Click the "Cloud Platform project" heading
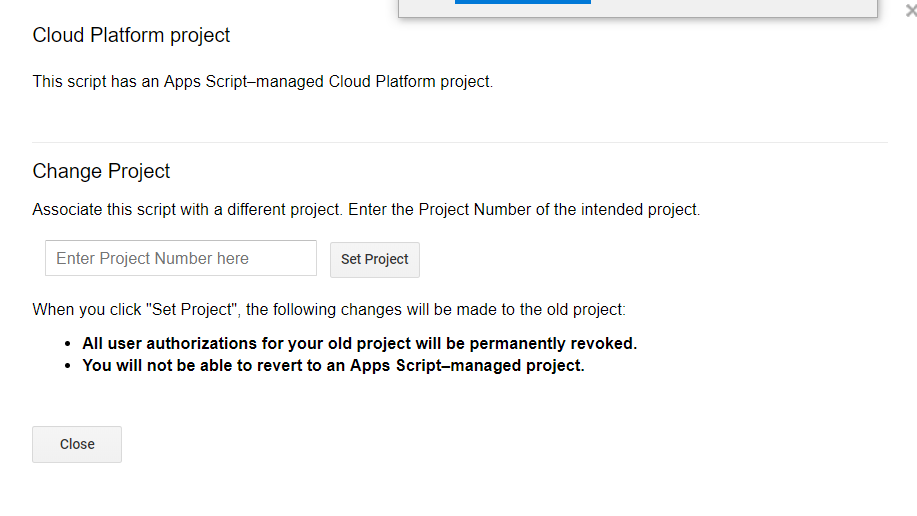Image resolution: width=917 pixels, height=516 pixels. (x=131, y=36)
